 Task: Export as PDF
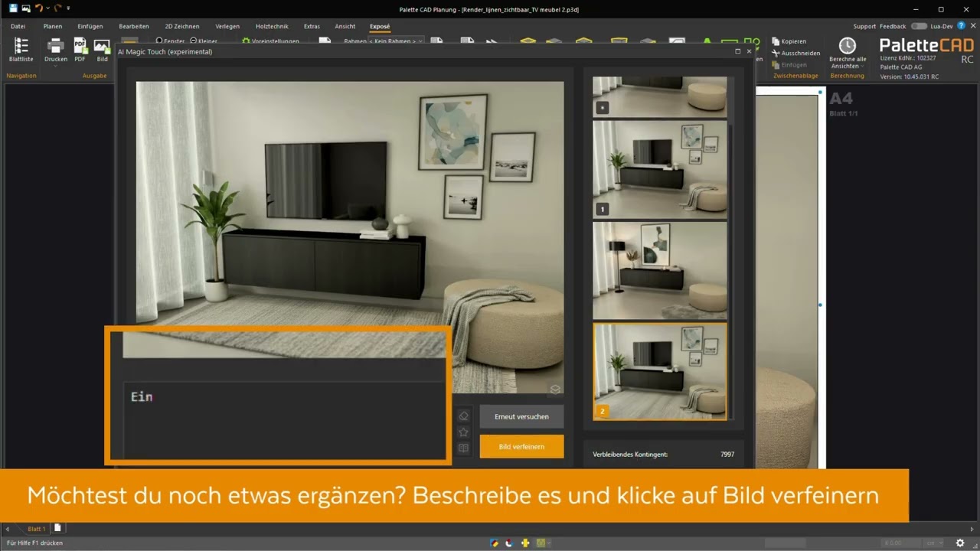pyautogui.click(x=80, y=50)
